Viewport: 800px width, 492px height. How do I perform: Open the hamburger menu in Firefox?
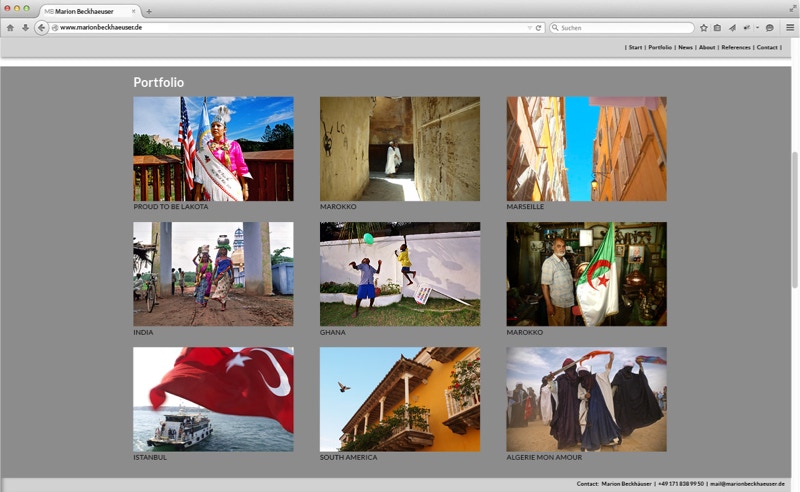click(x=789, y=28)
